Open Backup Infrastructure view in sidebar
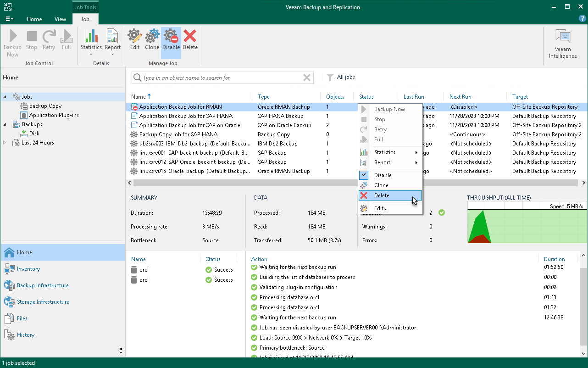The height and width of the screenshot is (368, 588). click(x=43, y=285)
